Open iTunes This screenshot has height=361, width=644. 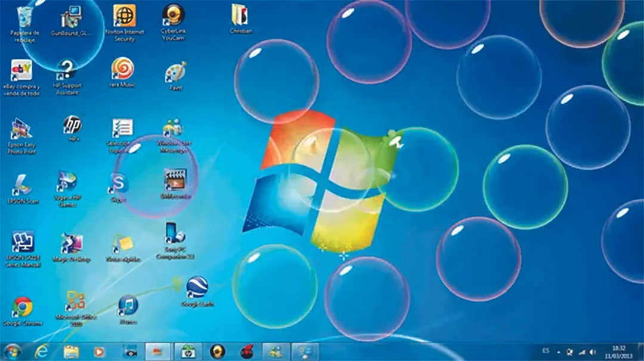pyautogui.click(x=128, y=304)
